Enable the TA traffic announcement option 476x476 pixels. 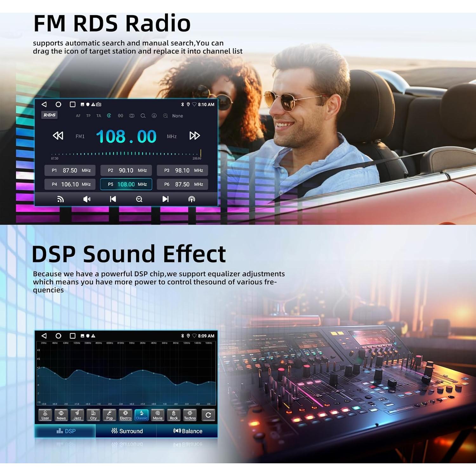(99, 116)
